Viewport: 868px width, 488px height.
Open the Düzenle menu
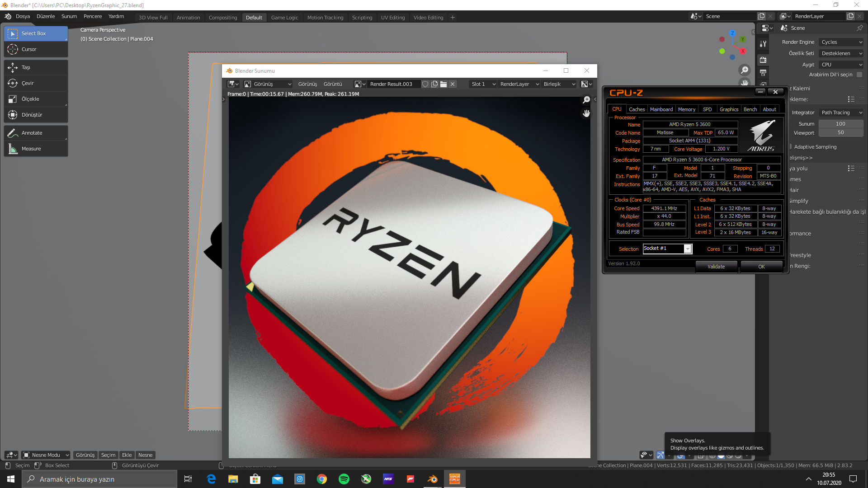(46, 16)
